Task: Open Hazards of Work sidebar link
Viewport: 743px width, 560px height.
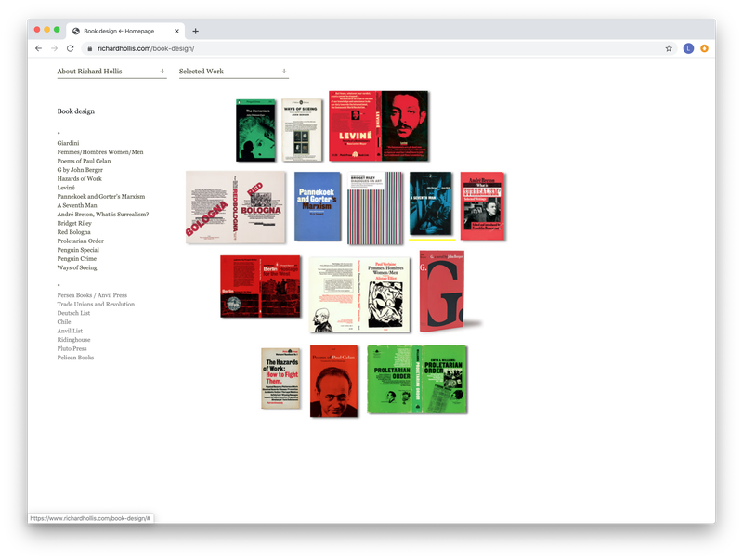Action: pyautogui.click(x=80, y=178)
